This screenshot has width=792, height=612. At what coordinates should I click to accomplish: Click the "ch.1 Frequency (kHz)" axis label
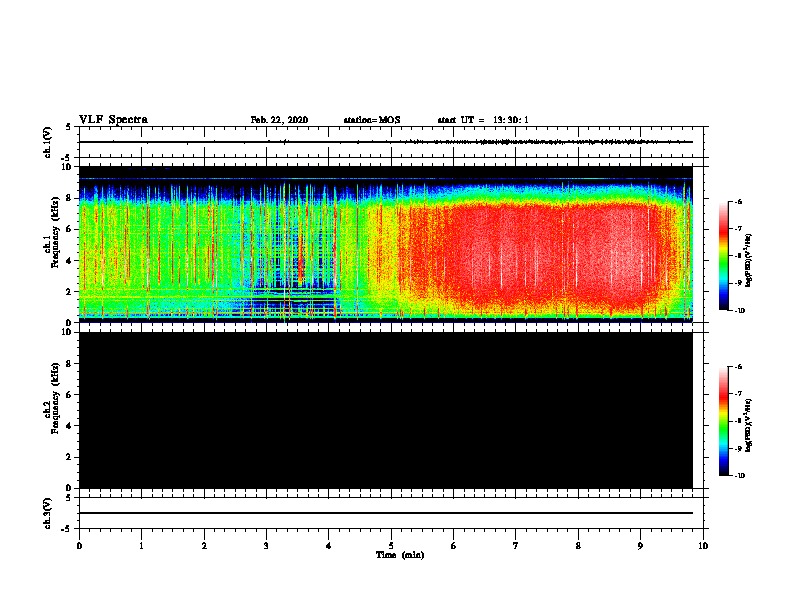point(51,233)
